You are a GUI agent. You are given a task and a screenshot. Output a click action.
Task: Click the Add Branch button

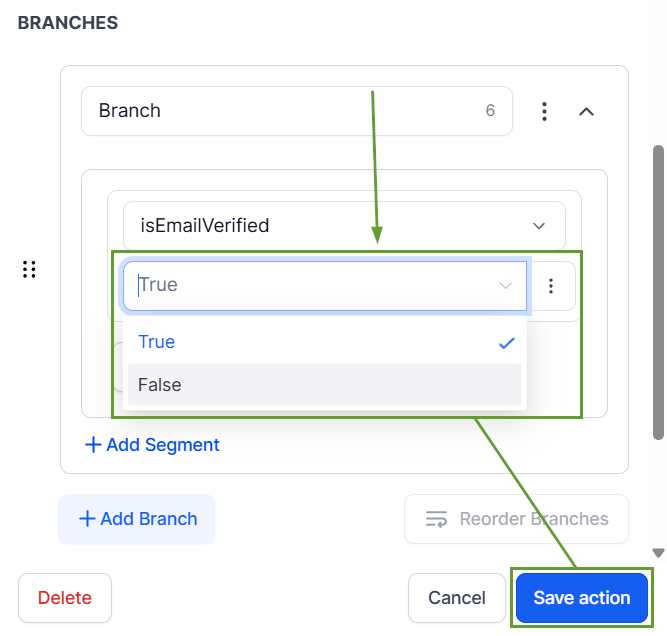[137, 519]
